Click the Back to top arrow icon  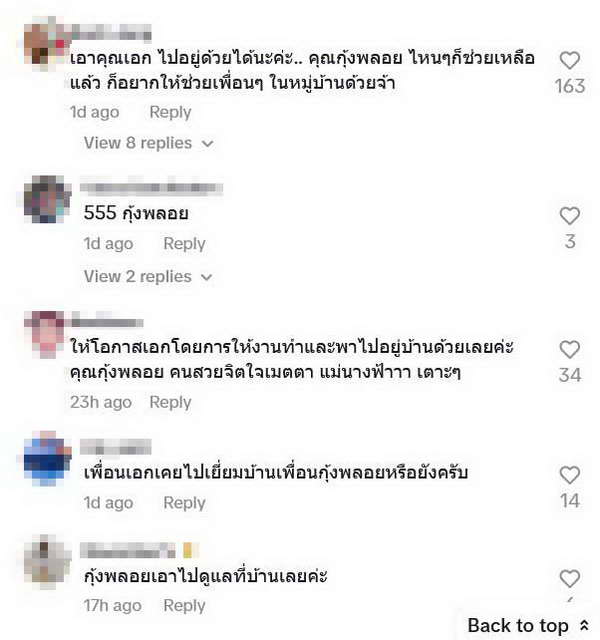[x=584, y=625]
